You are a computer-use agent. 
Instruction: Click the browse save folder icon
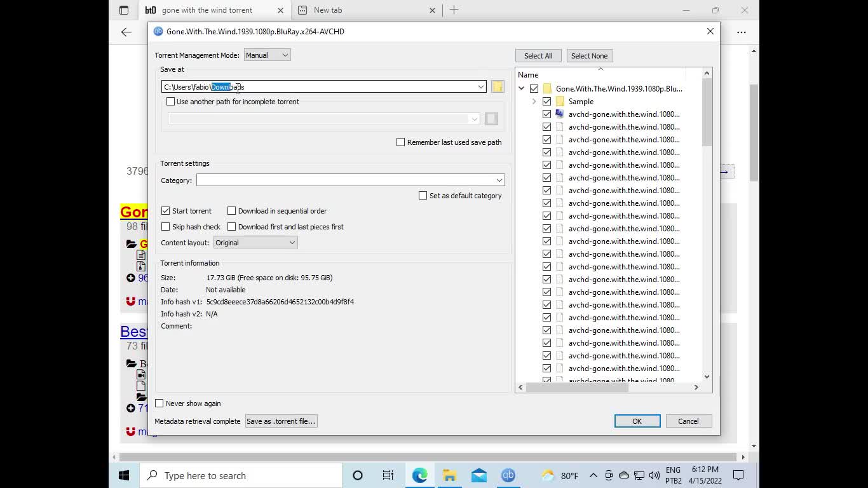coord(498,86)
